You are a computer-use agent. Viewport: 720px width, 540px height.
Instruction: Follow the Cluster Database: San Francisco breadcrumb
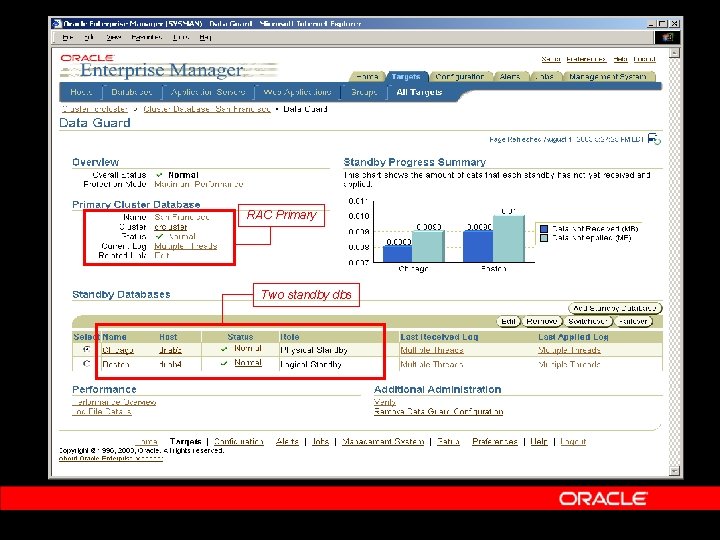click(x=207, y=109)
